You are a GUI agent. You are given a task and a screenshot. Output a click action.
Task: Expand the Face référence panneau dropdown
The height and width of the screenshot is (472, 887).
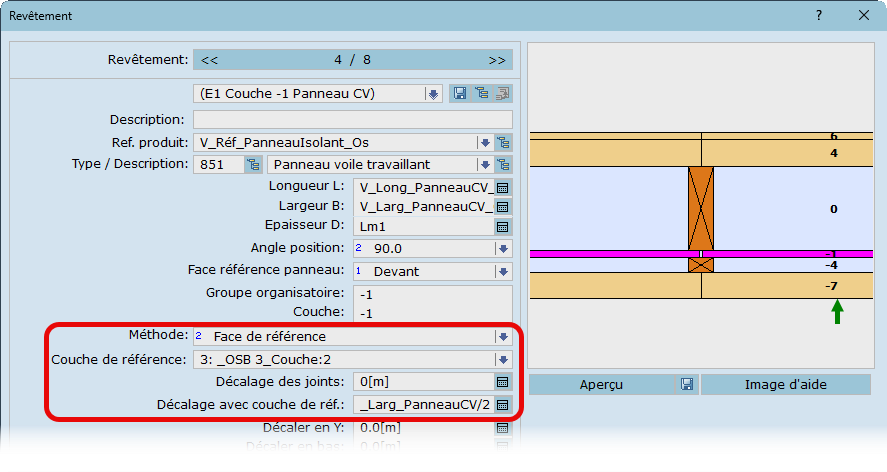[503, 271]
